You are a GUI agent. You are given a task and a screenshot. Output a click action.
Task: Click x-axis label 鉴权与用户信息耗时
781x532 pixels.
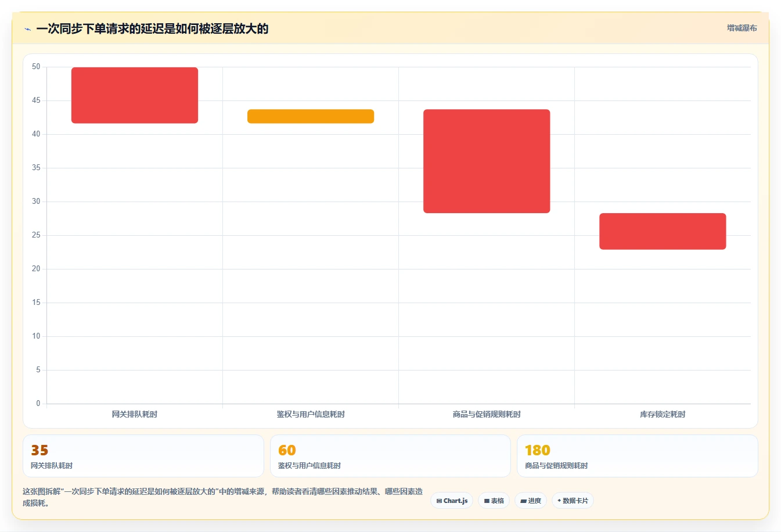point(311,414)
